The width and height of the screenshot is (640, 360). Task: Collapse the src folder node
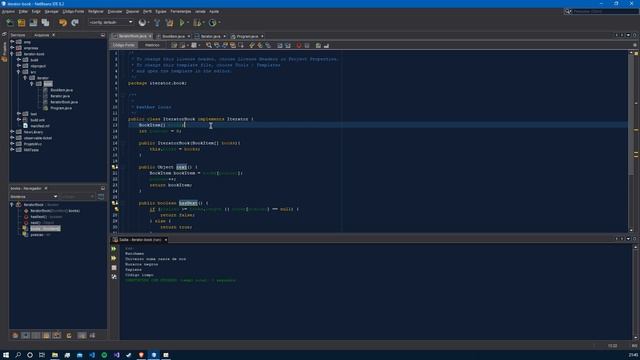click(x=19, y=72)
